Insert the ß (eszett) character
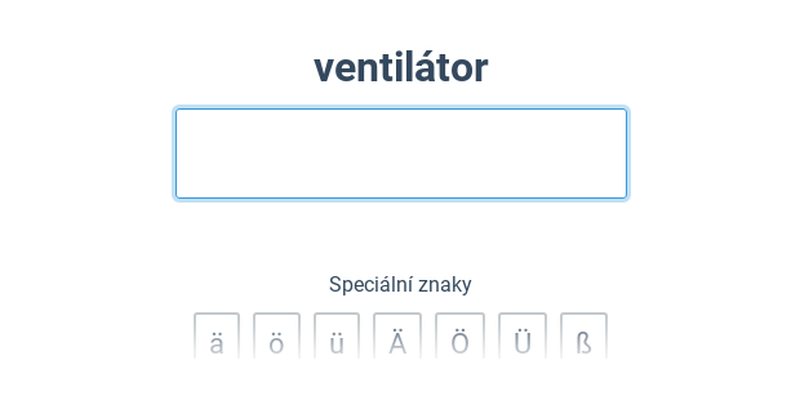The image size is (800, 400). 584,338
